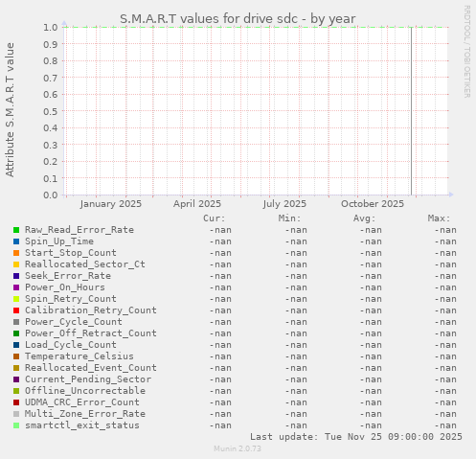Click the July 2025 axis label

tap(284, 204)
